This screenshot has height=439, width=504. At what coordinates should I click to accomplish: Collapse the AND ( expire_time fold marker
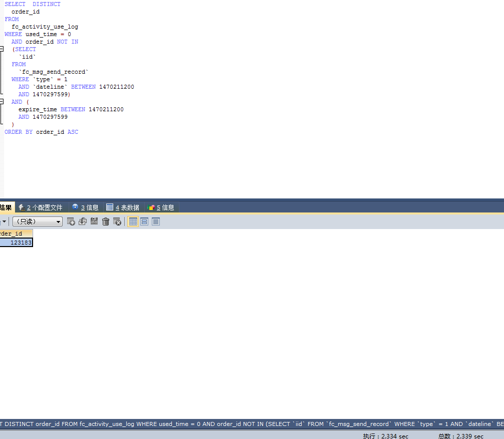(2, 102)
